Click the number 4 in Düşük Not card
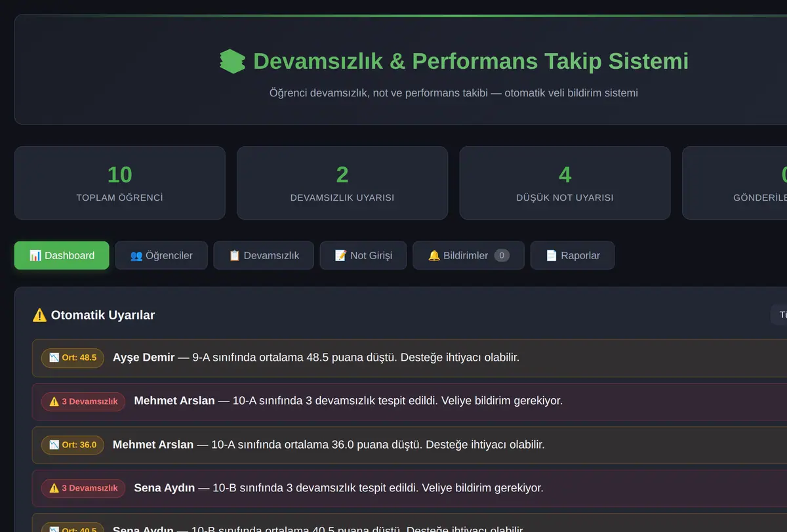This screenshot has width=787, height=532. coord(565,174)
